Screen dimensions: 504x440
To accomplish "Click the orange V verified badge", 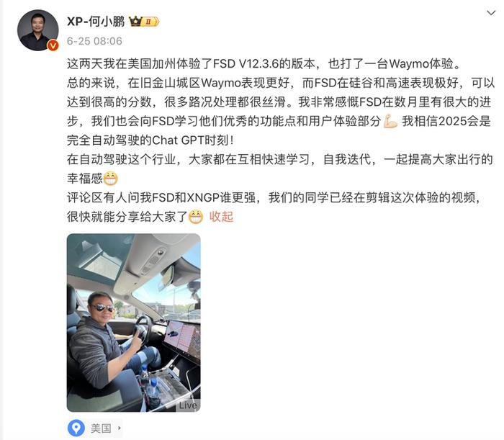I will pos(53,45).
